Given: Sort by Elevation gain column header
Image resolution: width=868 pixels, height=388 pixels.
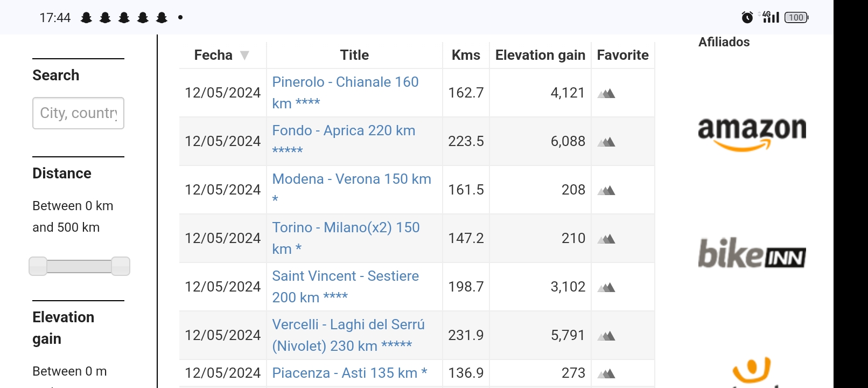Looking at the screenshot, I should click(540, 55).
